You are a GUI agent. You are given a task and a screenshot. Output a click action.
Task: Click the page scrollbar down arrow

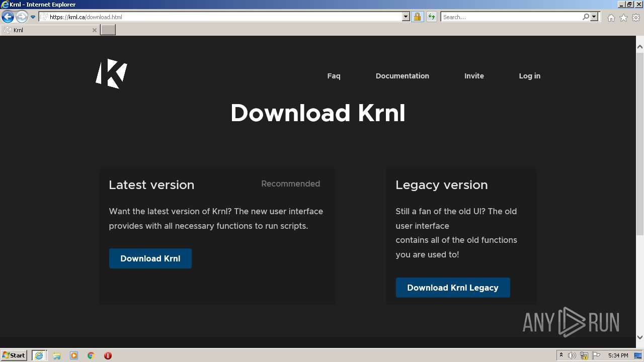tap(640, 337)
